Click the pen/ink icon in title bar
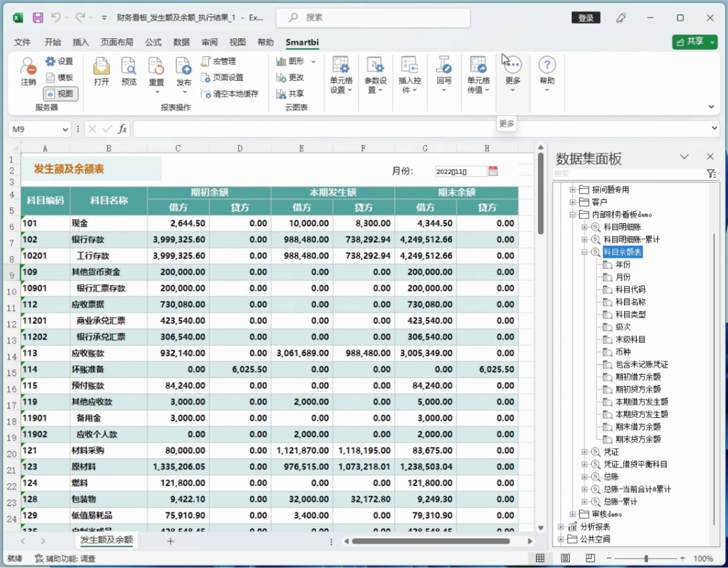 click(621, 18)
